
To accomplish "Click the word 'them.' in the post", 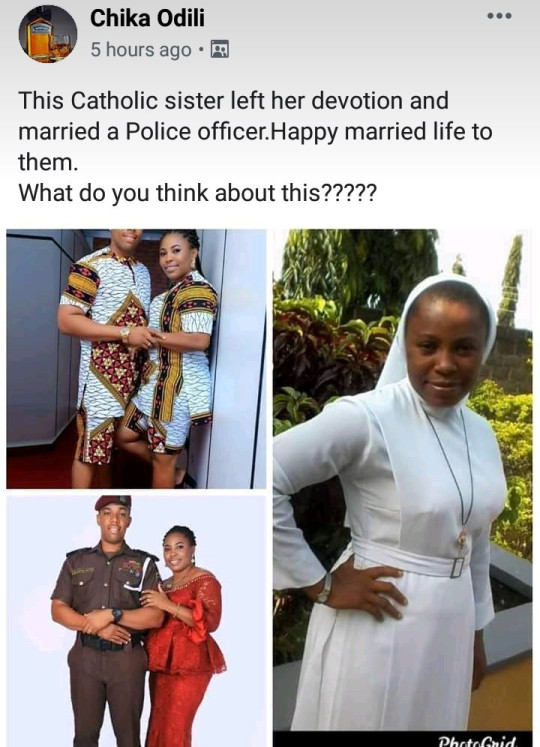I will click(x=48, y=162).
